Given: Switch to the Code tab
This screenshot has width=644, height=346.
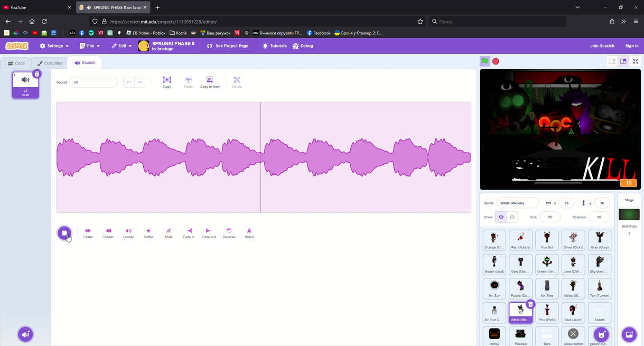Looking at the screenshot, I should tap(16, 63).
